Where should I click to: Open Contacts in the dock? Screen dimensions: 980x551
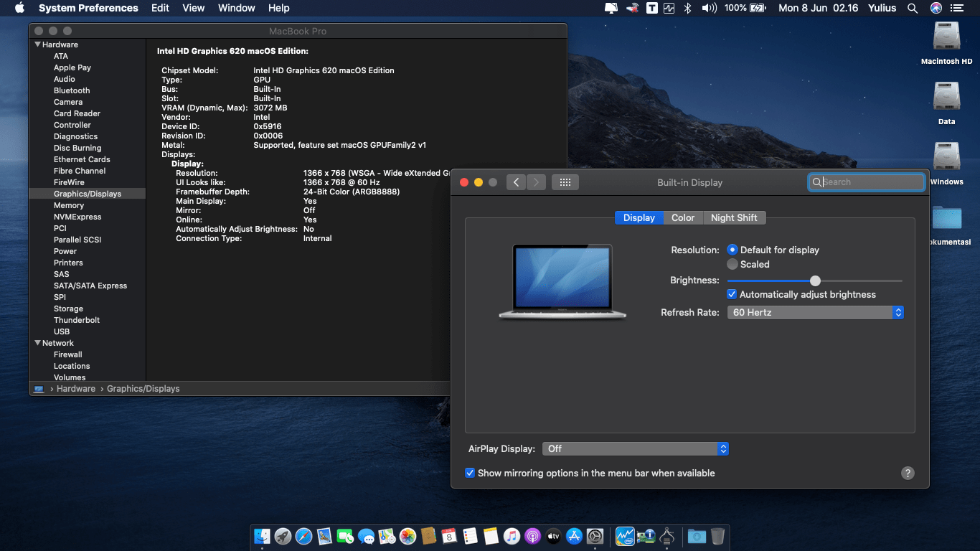tap(428, 536)
